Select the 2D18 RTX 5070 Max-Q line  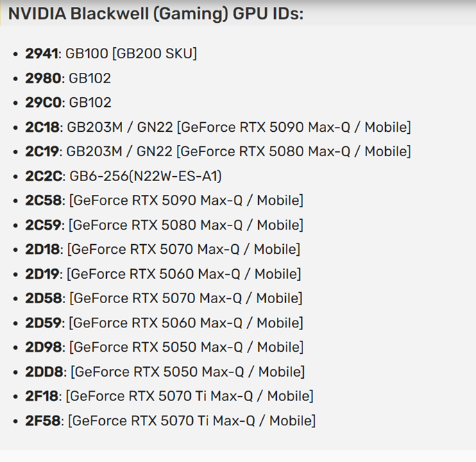click(x=162, y=249)
